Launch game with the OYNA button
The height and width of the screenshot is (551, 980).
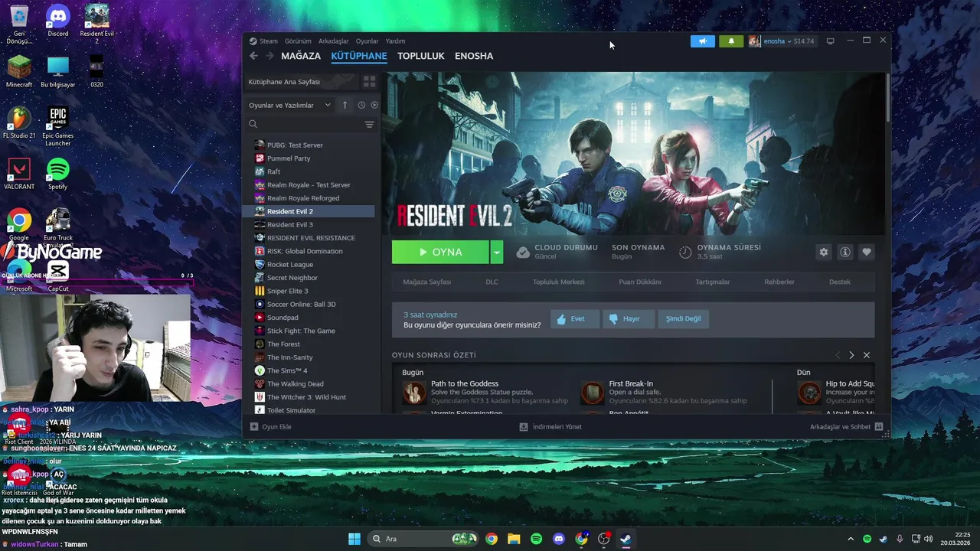441,252
